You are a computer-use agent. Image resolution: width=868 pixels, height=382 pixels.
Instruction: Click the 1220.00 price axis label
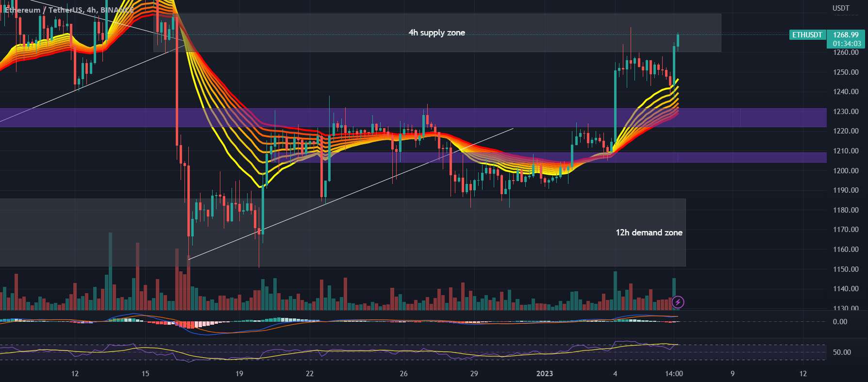point(846,131)
